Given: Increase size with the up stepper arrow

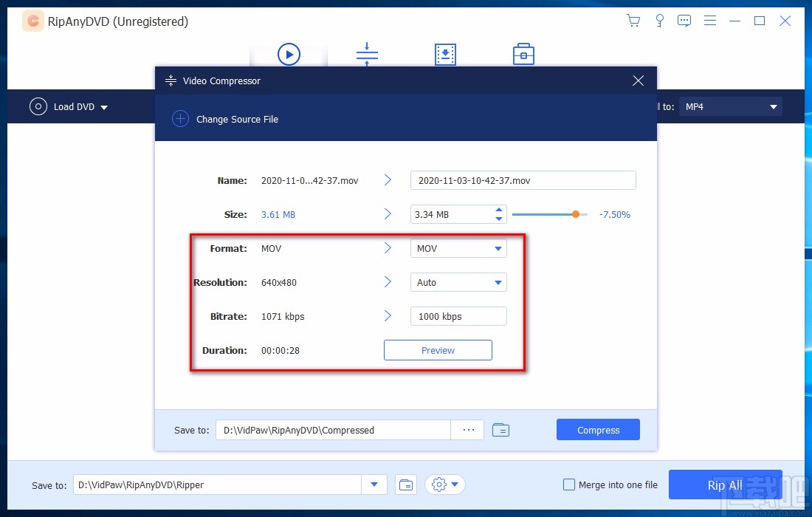Looking at the screenshot, I should pos(499,210).
